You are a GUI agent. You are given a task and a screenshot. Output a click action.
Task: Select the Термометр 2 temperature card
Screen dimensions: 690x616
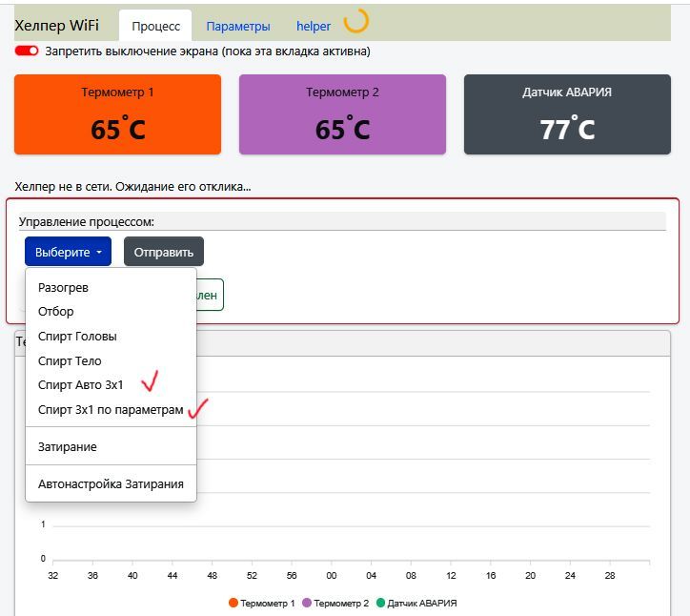point(342,114)
